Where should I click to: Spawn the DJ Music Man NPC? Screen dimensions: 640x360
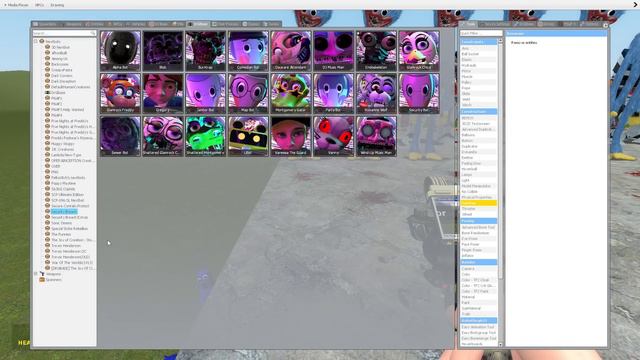(333, 51)
